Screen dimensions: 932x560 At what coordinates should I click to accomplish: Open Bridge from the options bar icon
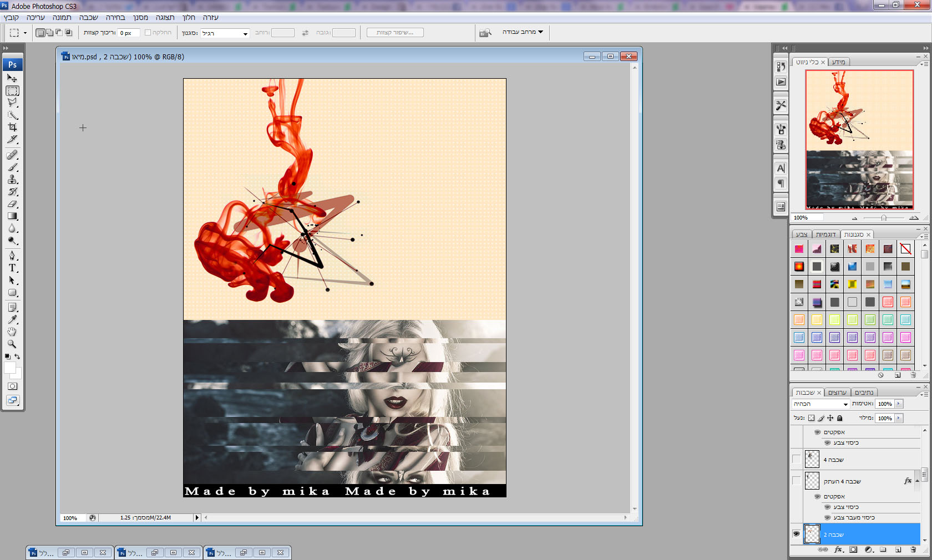(x=485, y=33)
